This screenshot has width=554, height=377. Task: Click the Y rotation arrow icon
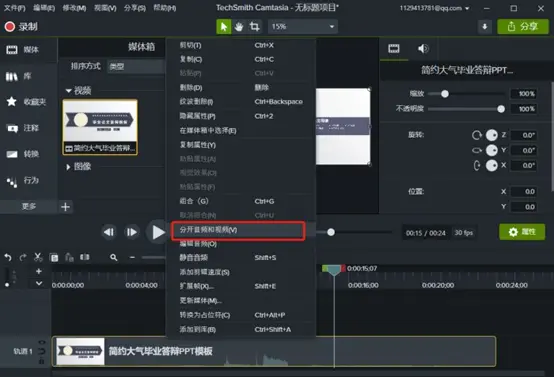tap(477, 151)
